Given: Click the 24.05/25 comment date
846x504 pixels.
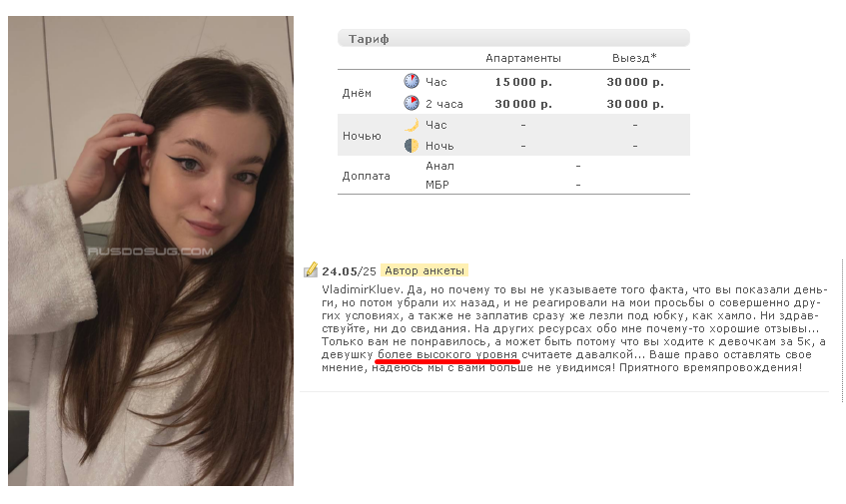Looking at the screenshot, I should 349,271.
